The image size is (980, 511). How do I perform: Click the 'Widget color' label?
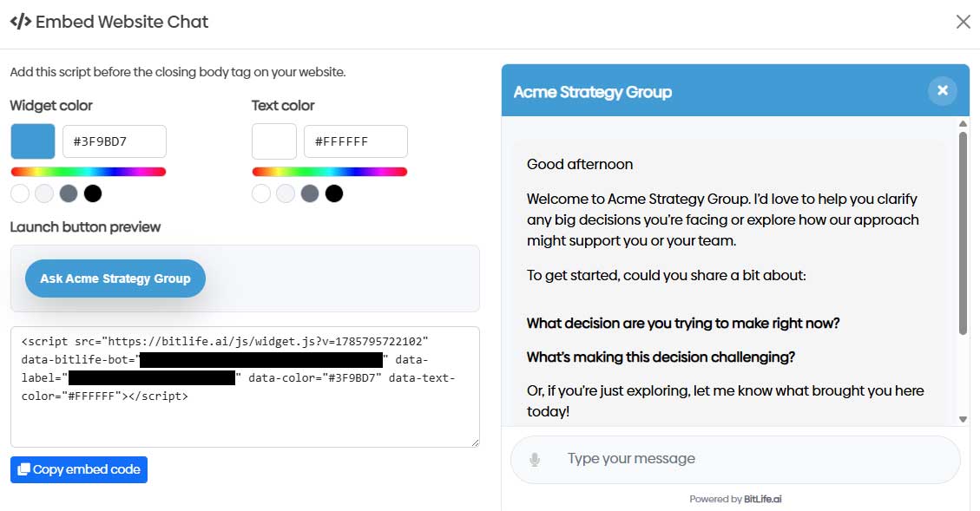pos(51,106)
